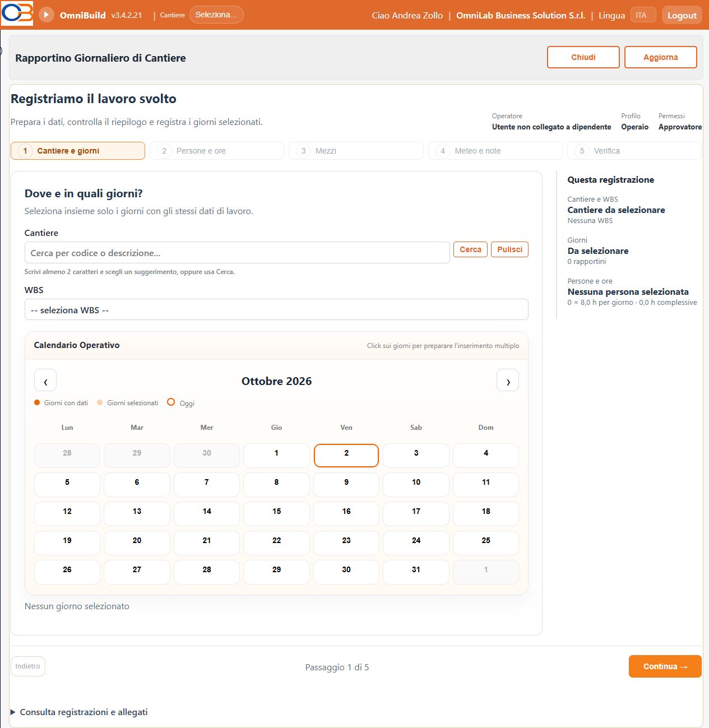Toggle day 15 in Calendario Operativo
This screenshot has width=709, height=728.
(x=276, y=513)
